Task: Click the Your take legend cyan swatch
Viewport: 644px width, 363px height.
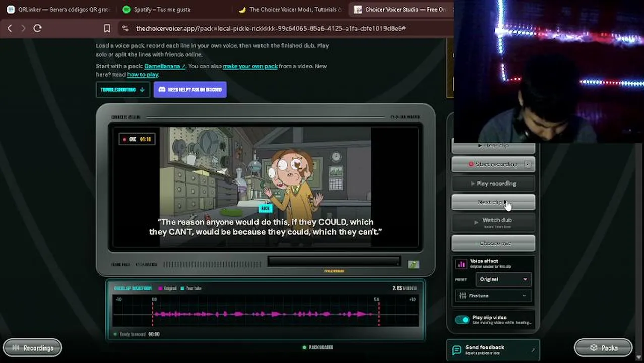Action: coord(182,289)
